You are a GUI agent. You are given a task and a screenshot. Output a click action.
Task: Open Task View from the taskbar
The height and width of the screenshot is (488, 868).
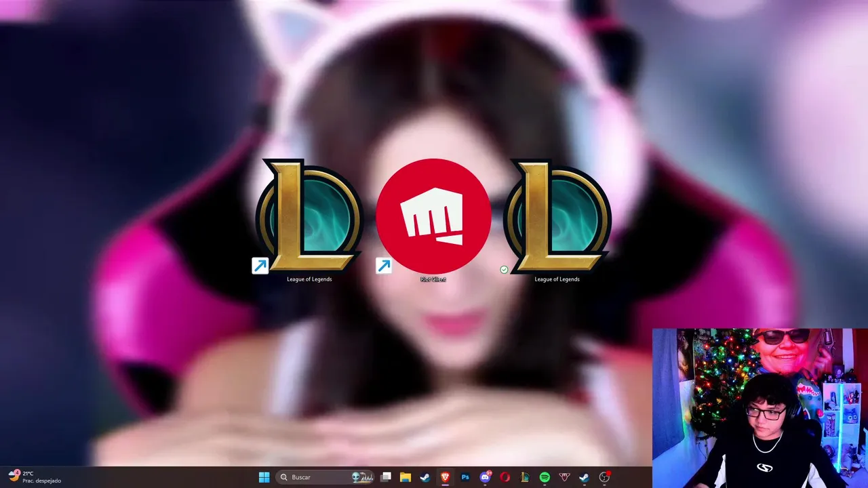pyautogui.click(x=386, y=477)
